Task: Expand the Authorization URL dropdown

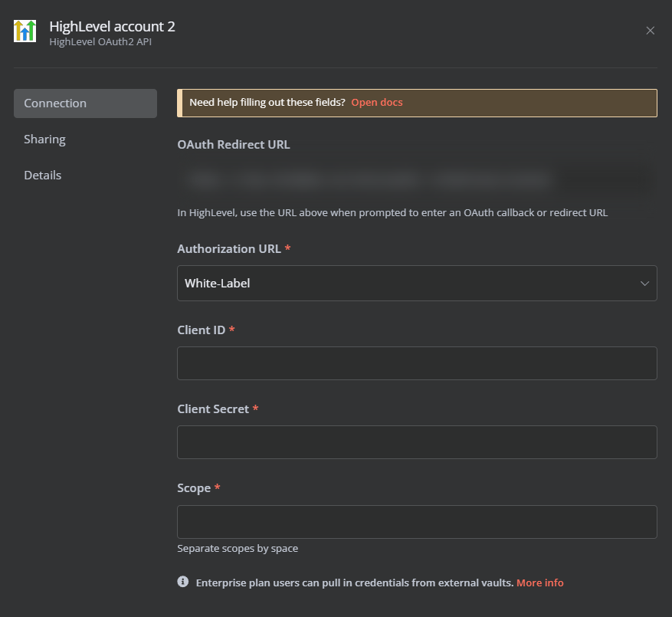Action: (417, 284)
